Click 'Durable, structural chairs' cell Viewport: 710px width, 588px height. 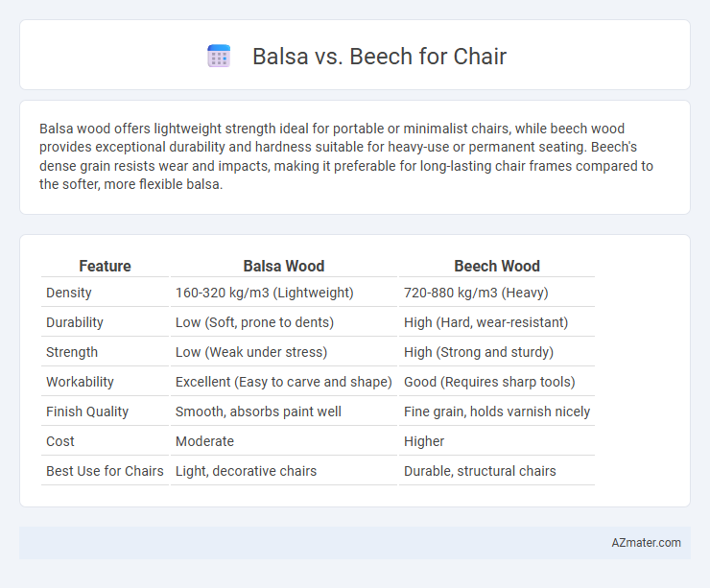(x=497, y=471)
